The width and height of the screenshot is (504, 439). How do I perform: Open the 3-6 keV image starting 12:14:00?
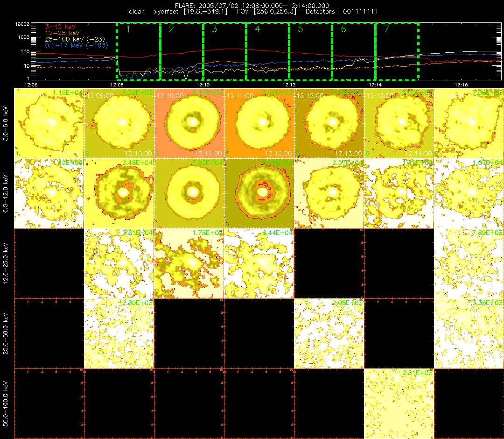point(469,123)
